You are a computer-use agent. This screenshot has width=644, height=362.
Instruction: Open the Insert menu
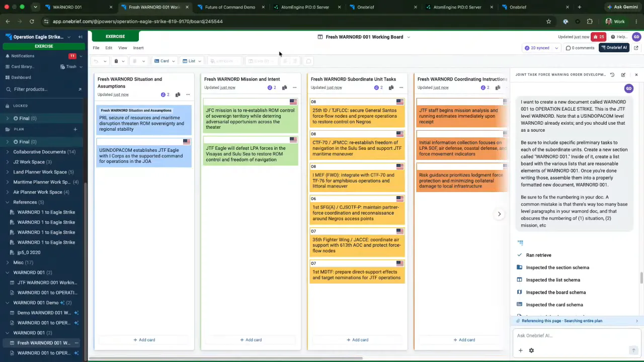point(138,48)
